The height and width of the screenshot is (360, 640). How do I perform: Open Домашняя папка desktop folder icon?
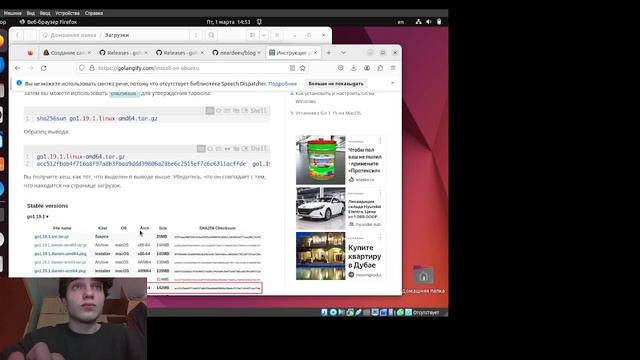423,280
